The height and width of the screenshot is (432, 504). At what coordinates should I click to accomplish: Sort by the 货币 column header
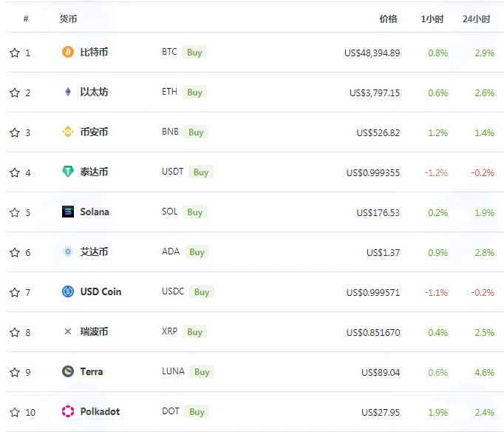(68, 19)
